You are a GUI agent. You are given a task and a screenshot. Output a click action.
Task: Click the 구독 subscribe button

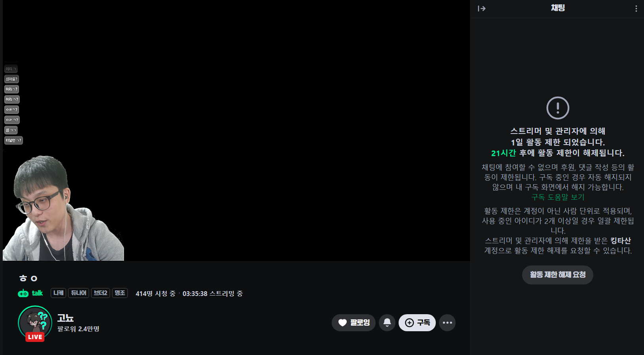(x=417, y=323)
